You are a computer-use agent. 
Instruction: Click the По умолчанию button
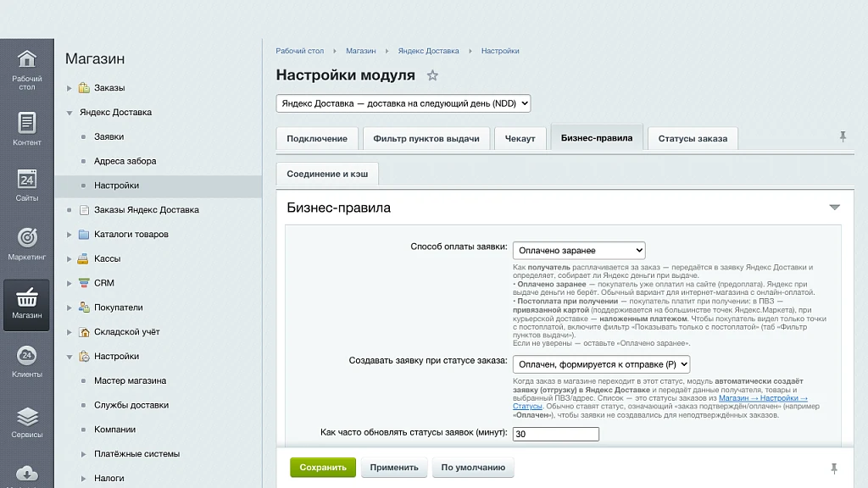tap(473, 468)
